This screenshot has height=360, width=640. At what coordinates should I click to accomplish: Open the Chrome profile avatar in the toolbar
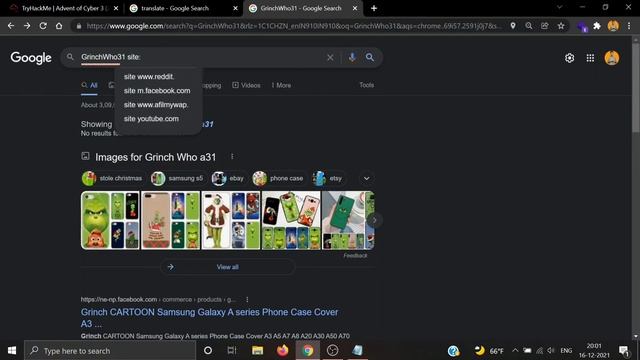pos(613,26)
